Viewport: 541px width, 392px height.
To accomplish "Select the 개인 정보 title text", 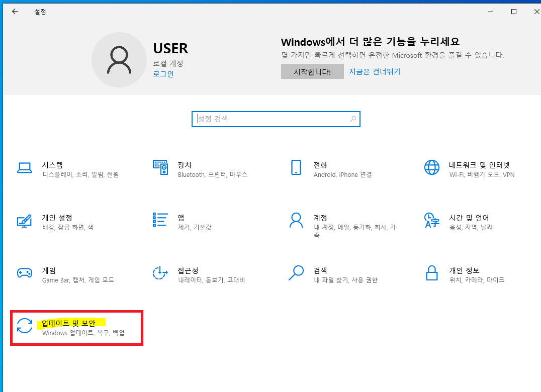I will click(x=465, y=270).
